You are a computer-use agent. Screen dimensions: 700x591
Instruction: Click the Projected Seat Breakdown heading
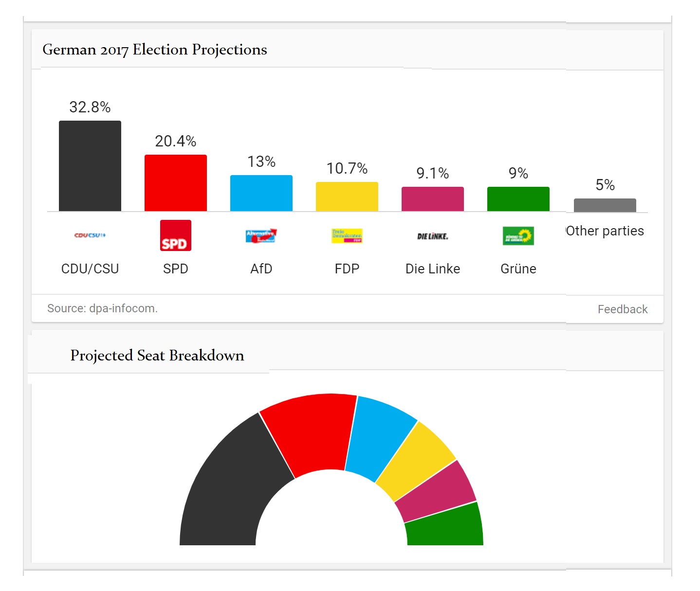point(157,356)
